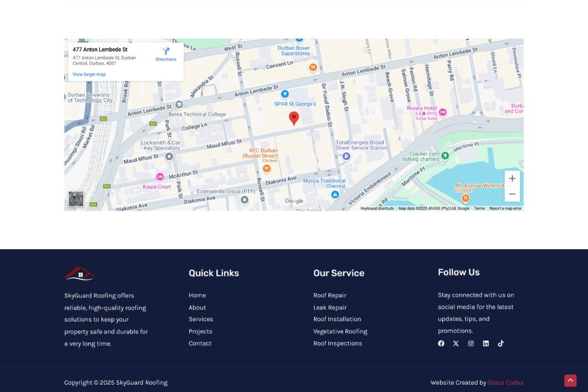
Task: Open the Vegetative Roofing service link
Action: [341, 331]
